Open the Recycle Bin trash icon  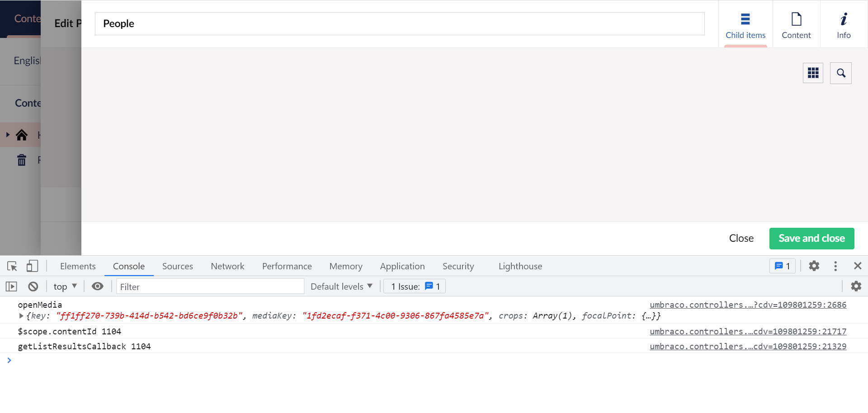[21, 160]
